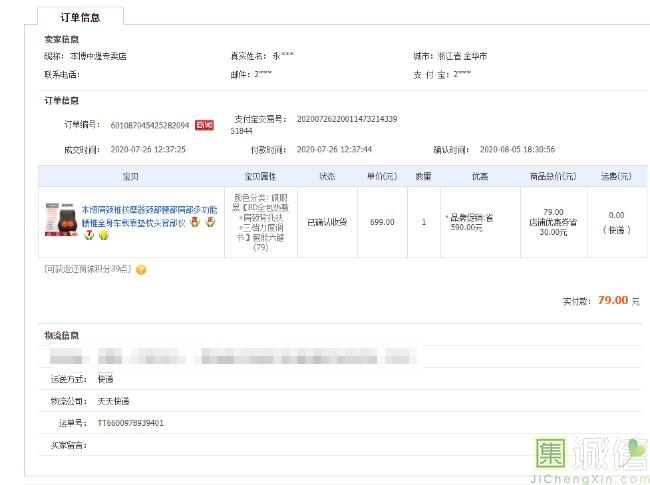Click orange question mark beside 积分 note
The width and height of the screenshot is (650, 485).
pyautogui.click(x=141, y=270)
